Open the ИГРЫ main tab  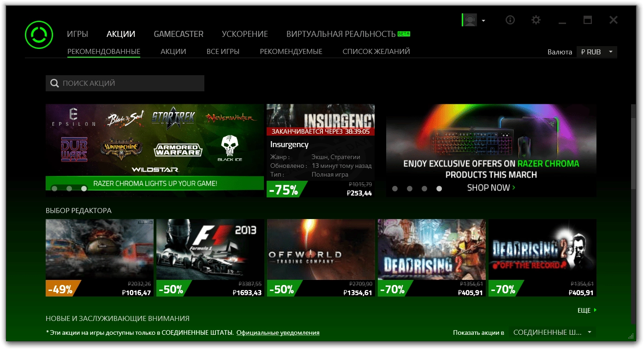[78, 34]
